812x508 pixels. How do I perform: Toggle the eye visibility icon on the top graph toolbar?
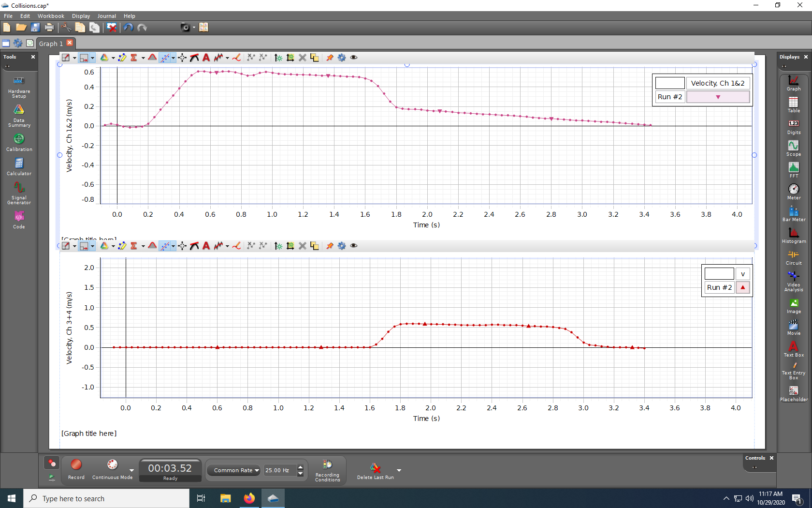(354, 58)
